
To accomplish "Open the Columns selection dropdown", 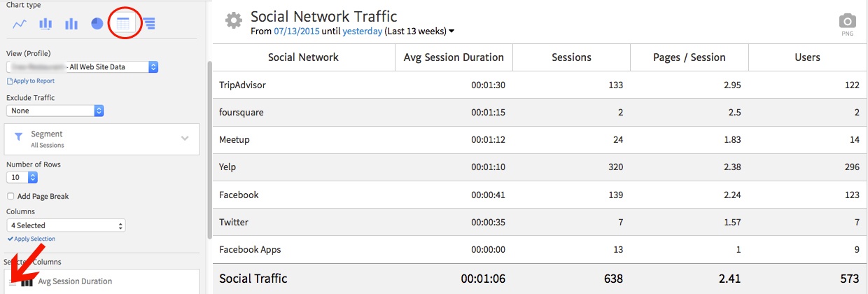I will pyautogui.click(x=66, y=225).
